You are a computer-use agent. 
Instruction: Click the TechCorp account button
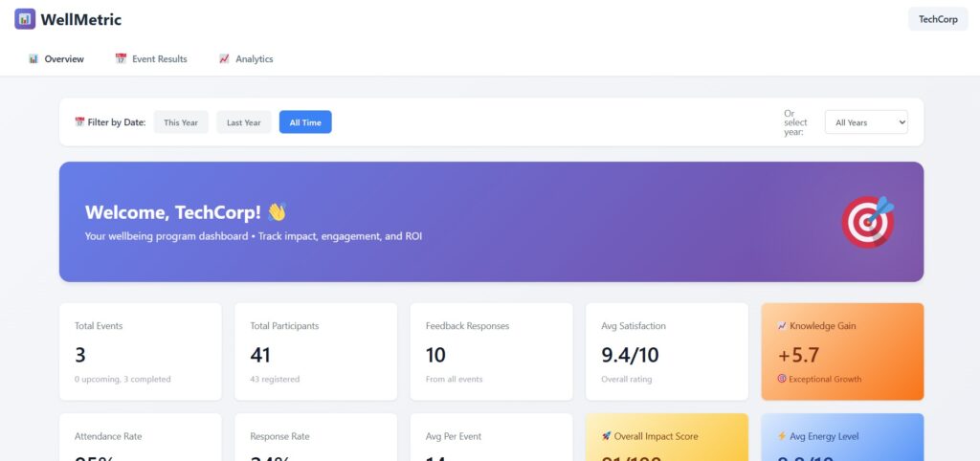937,19
